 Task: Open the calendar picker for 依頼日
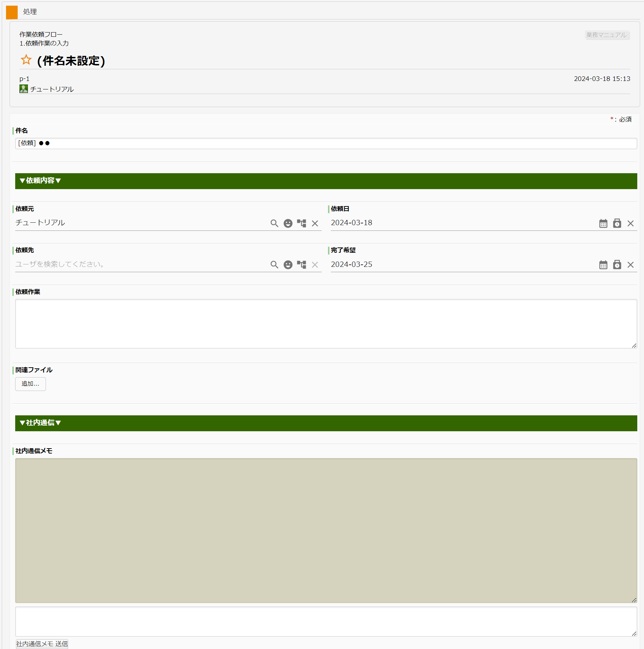(x=603, y=223)
